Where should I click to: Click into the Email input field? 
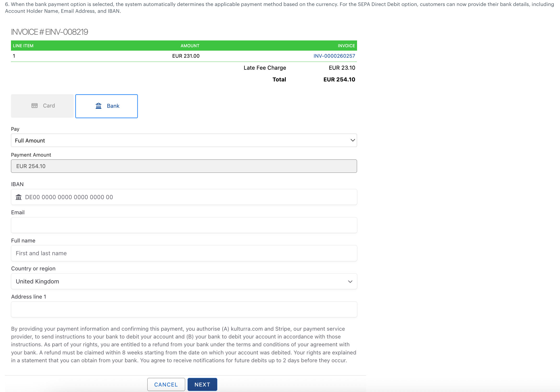point(184,225)
